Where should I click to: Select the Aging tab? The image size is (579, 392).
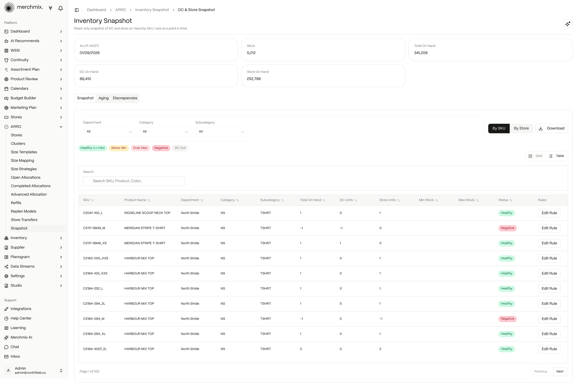click(x=104, y=98)
